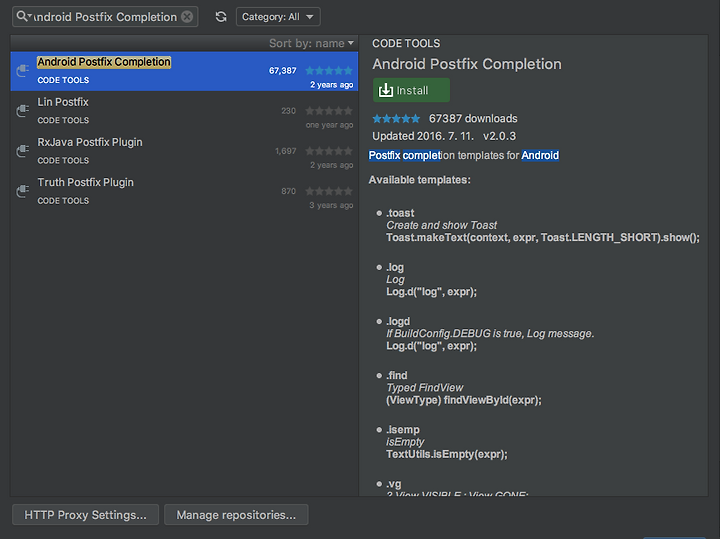Click the Install button
This screenshot has width=720, height=539.
click(x=411, y=90)
